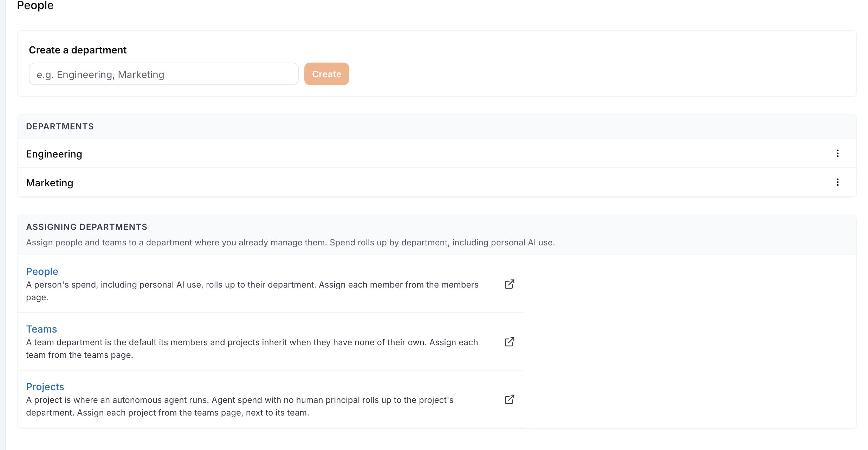Click the ASSIGNING DEPARTMENTS header
Viewport: 868px width, 450px height.
click(x=86, y=227)
